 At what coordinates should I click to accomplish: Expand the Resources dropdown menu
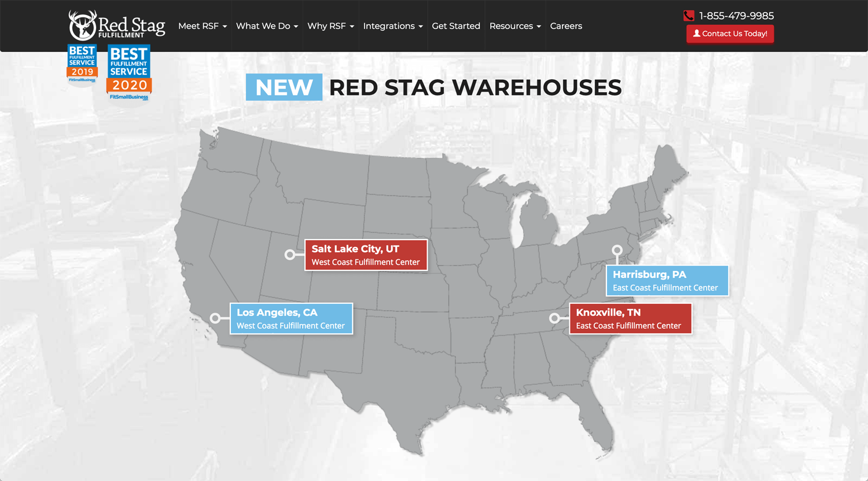[x=515, y=26]
